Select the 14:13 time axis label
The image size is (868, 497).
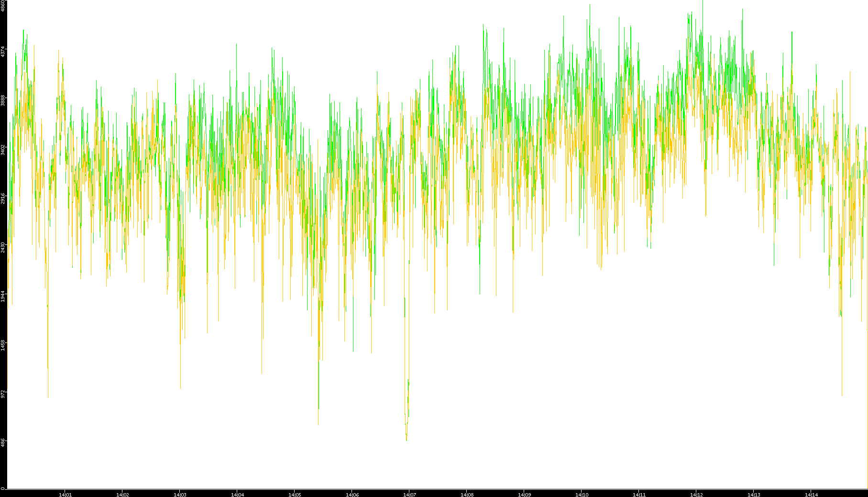(x=754, y=495)
